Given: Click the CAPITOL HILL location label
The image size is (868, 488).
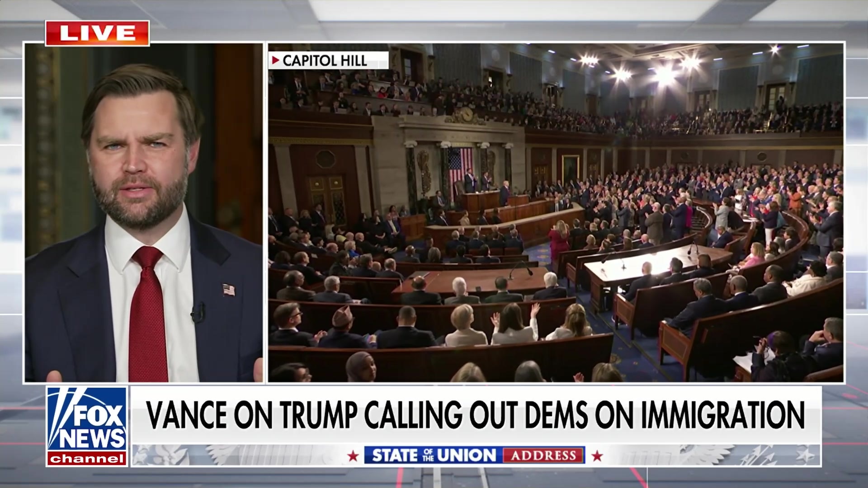Looking at the screenshot, I should (329, 60).
